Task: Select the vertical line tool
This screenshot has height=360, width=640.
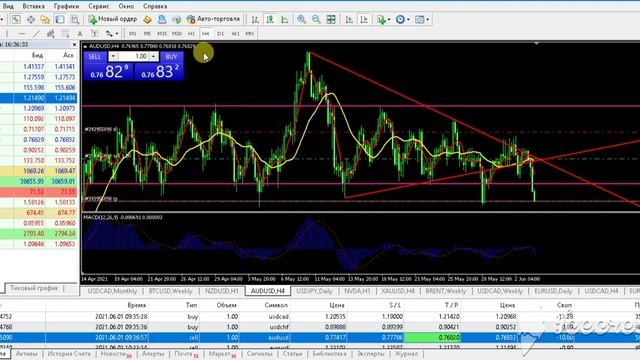Action: click(x=7, y=33)
